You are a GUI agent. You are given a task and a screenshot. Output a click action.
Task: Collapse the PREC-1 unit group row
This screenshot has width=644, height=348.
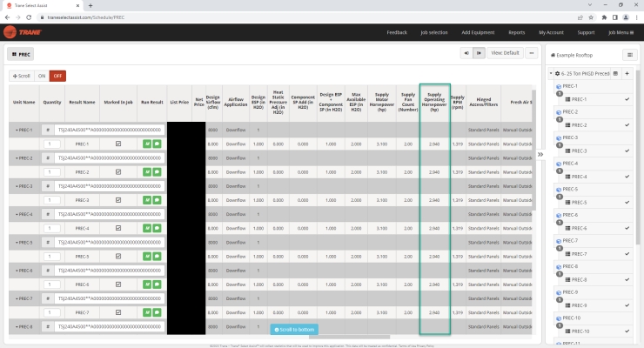click(x=17, y=130)
